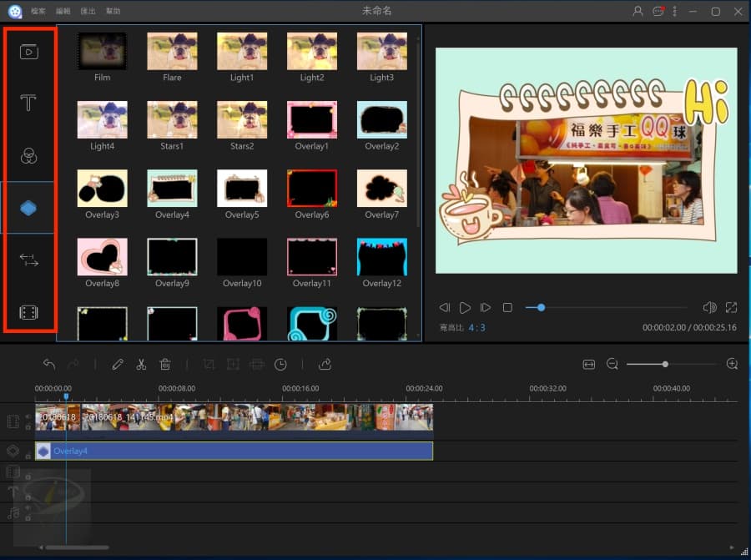The height and width of the screenshot is (560, 751).
Task: Toggle the preview volume speaker
Action: (x=709, y=307)
